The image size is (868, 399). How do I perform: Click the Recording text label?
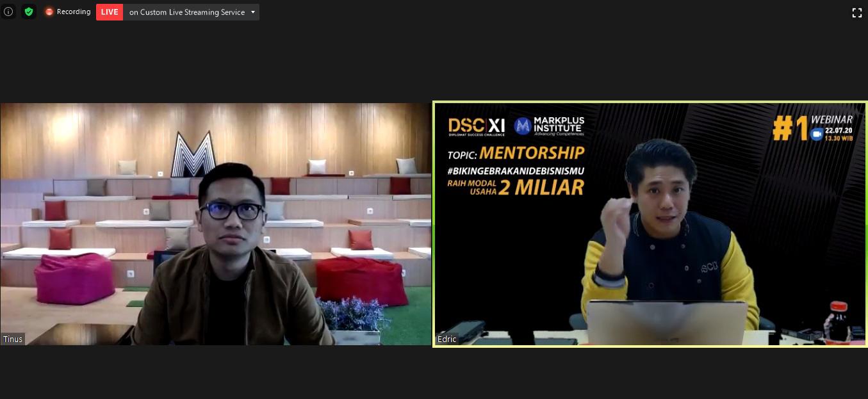(x=74, y=12)
